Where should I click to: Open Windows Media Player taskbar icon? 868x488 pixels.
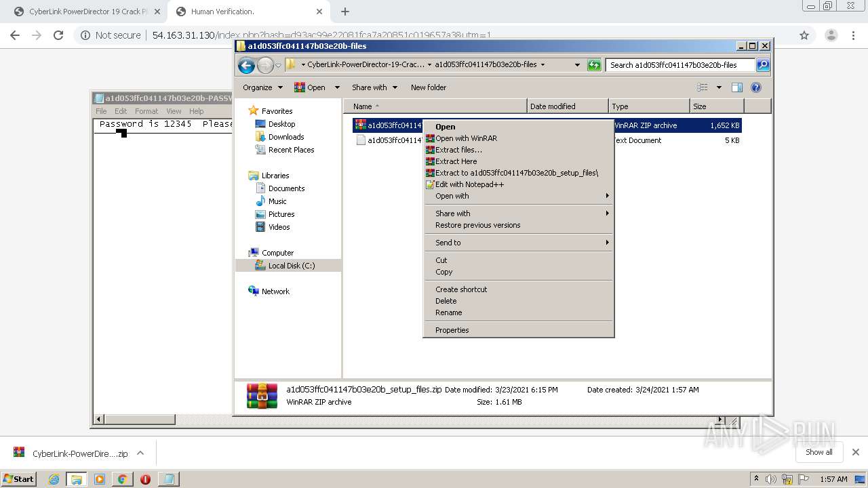tap(100, 479)
